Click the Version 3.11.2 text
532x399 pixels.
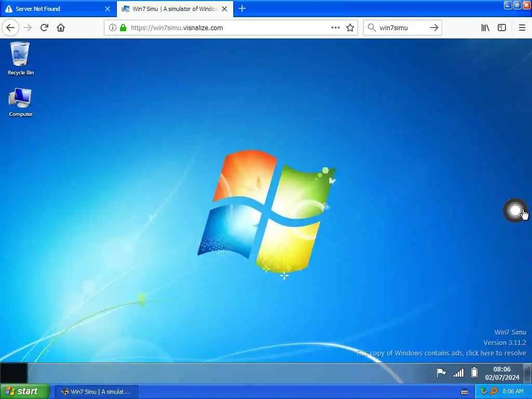pyautogui.click(x=504, y=343)
